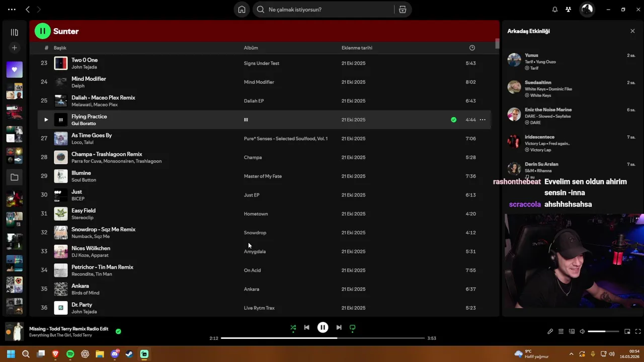This screenshot has width=644, height=362.
Task: Sort by the Başlık column header
Action: pyautogui.click(x=60, y=48)
